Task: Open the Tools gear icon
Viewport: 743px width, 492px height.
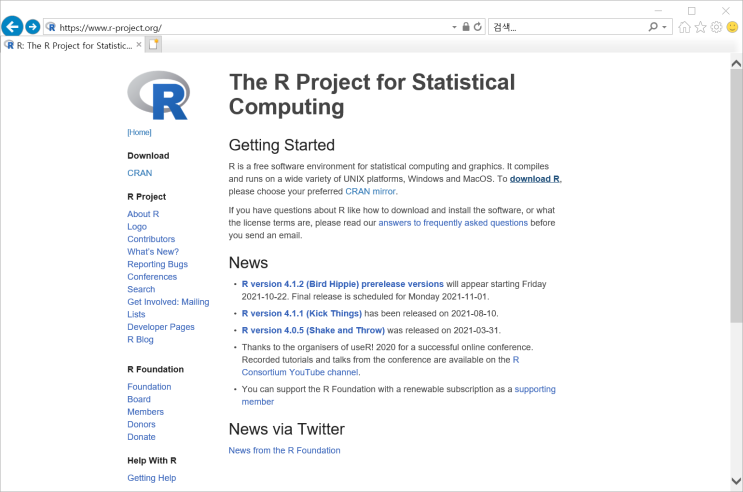Action: [x=716, y=27]
